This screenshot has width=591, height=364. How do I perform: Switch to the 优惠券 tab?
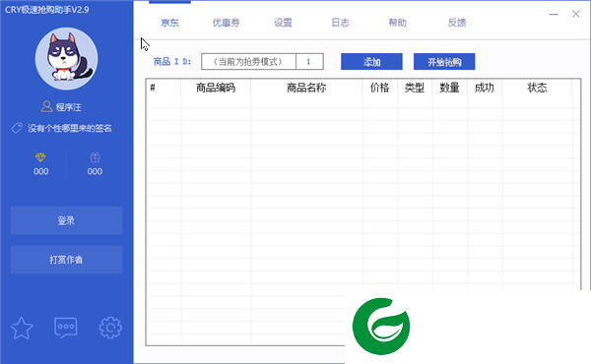coord(227,23)
